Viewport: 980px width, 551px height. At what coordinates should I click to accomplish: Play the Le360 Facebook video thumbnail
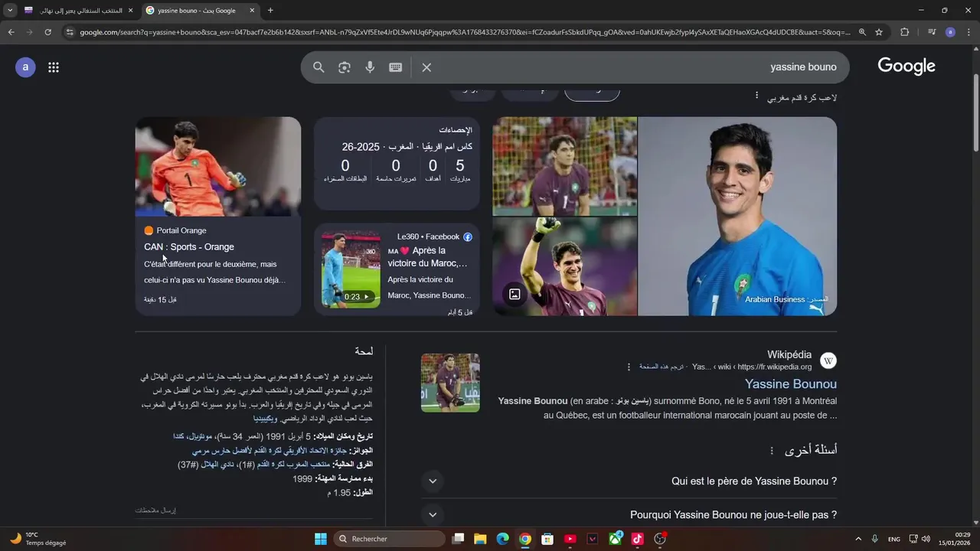(351, 269)
